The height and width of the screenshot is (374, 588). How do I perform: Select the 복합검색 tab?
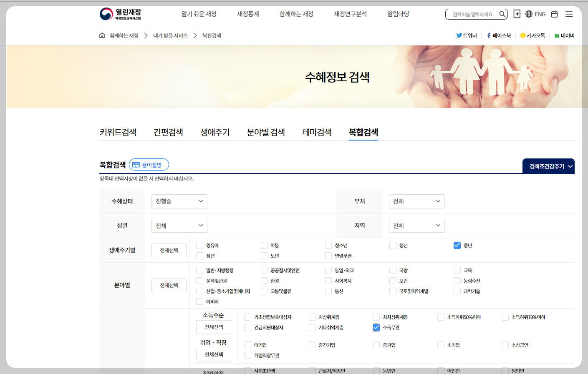click(363, 132)
